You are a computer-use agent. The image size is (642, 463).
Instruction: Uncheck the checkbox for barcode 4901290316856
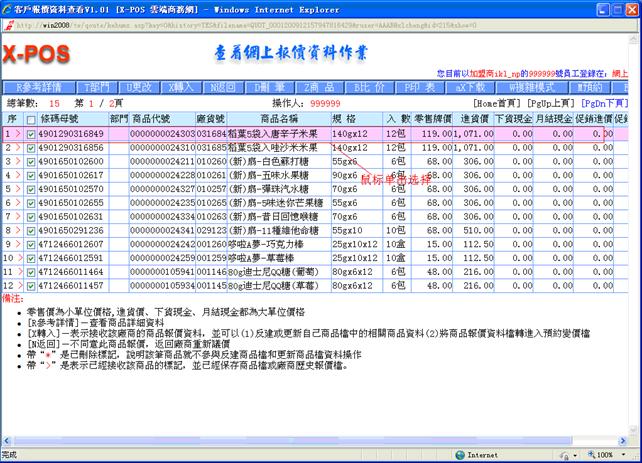[31, 146]
